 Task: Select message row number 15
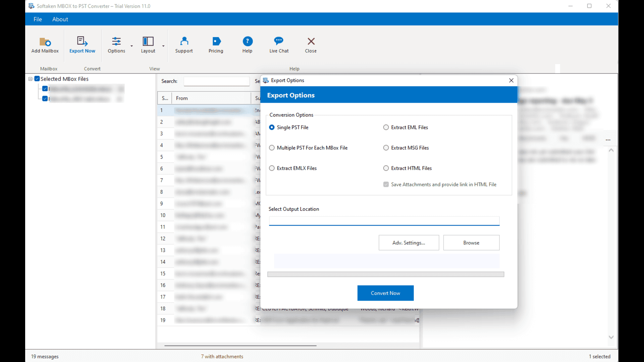click(x=208, y=274)
